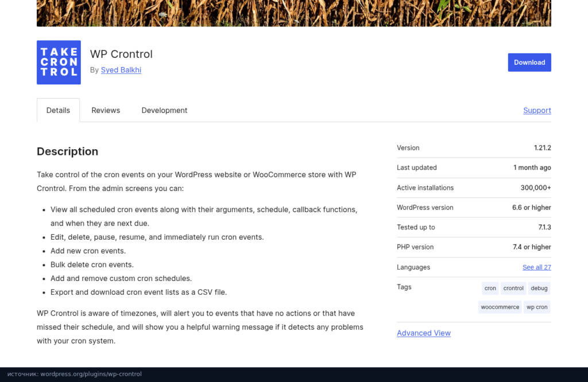Go to the Support link

537,111
